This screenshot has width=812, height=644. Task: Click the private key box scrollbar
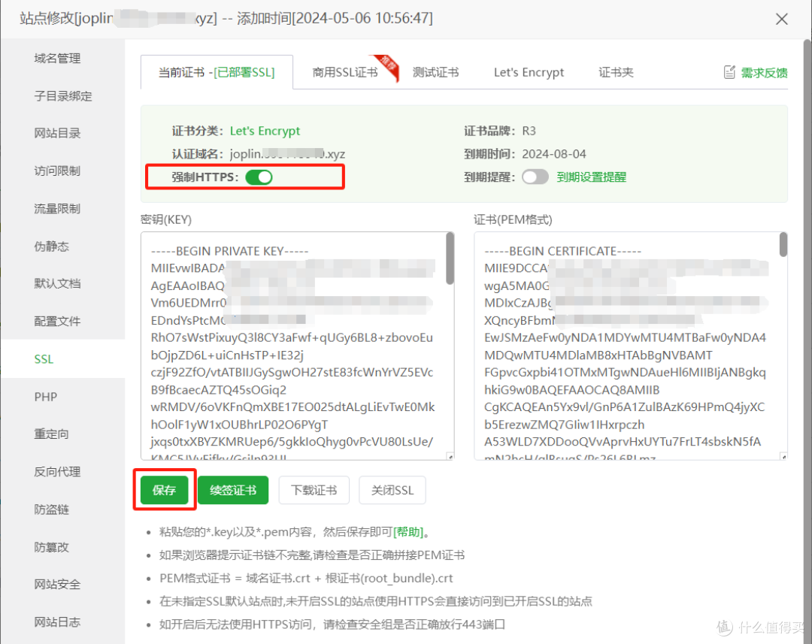[450, 259]
